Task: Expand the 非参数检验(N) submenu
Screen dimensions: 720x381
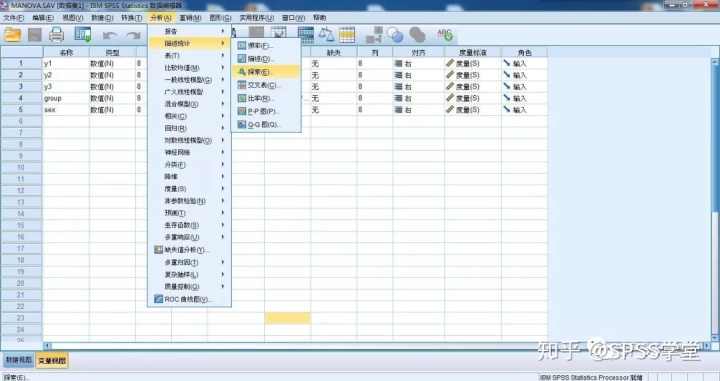Action: point(189,201)
